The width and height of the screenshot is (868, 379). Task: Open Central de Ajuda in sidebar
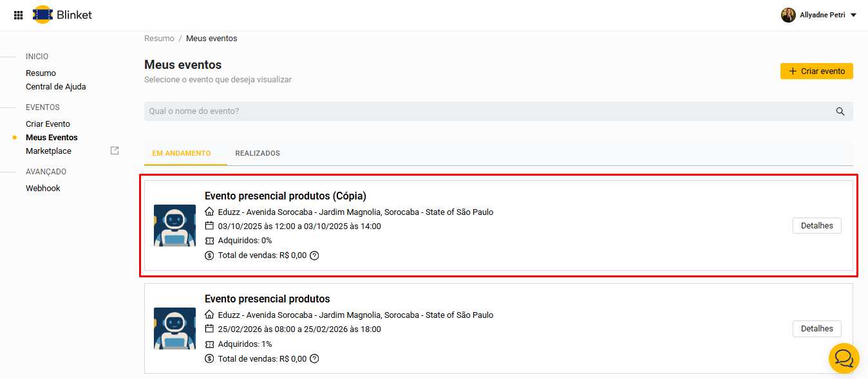[55, 87]
